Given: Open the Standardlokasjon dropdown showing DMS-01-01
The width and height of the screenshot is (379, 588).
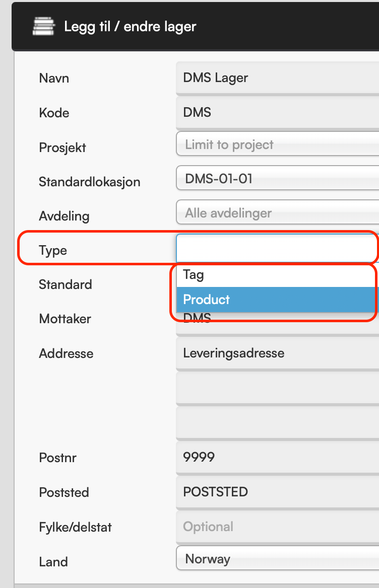Looking at the screenshot, I should click(277, 179).
